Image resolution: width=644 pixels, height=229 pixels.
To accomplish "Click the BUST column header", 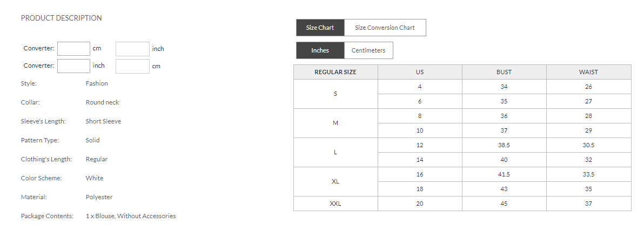I will pos(504,72).
